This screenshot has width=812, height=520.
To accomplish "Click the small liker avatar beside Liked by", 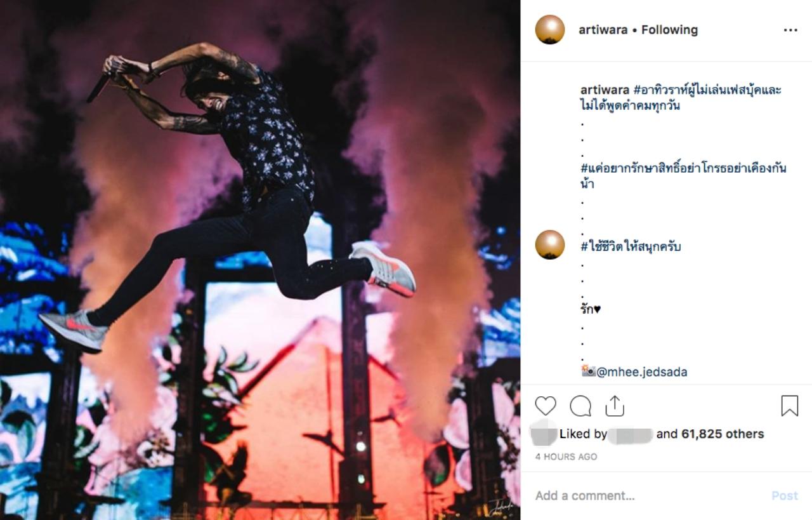I will (544, 434).
